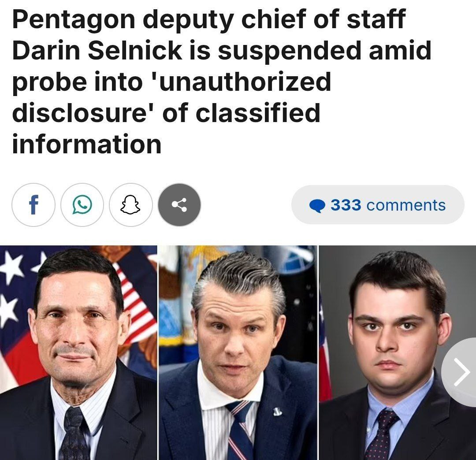Click the blue speech bubble comment icon
The width and height of the screenshot is (476, 460).
tap(317, 205)
